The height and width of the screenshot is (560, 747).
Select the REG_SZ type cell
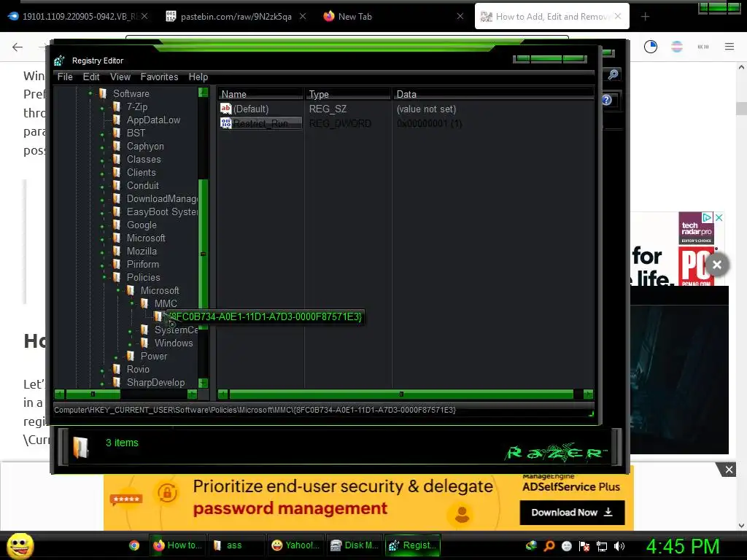click(x=328, y=109)
